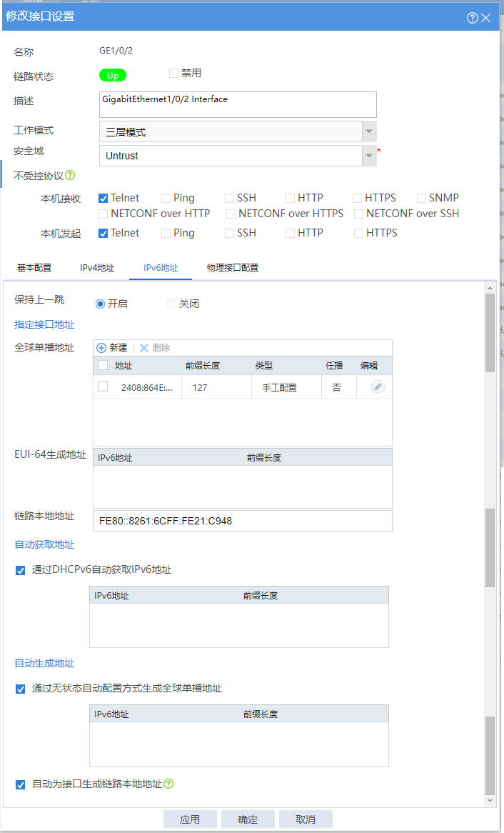Enable SNMP under 本机接收
This screenshot has width=504, height=833.
point(421,198)
